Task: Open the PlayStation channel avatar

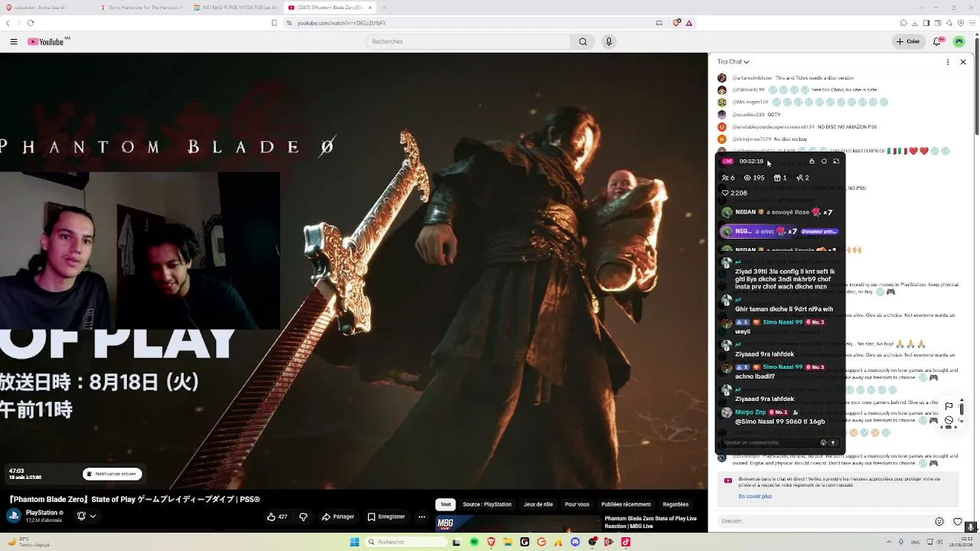Action: coord(14,516)
